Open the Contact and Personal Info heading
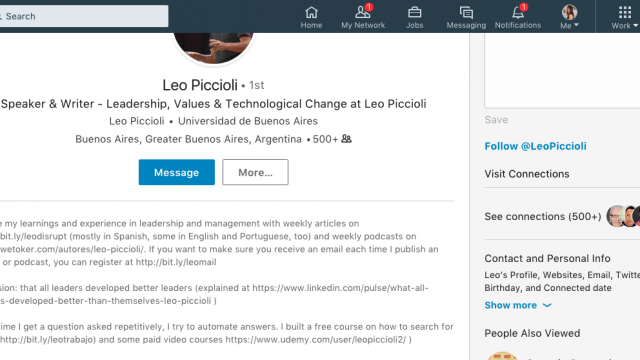Image resolution: width=640 pixels, height=360 pixels. [x=547, y=258]
